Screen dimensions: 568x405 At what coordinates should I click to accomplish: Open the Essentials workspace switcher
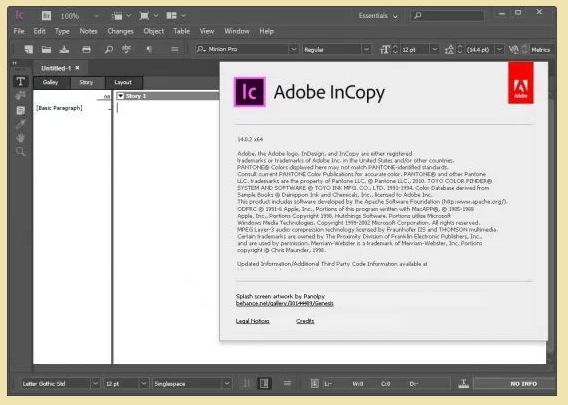click(378, 16)
